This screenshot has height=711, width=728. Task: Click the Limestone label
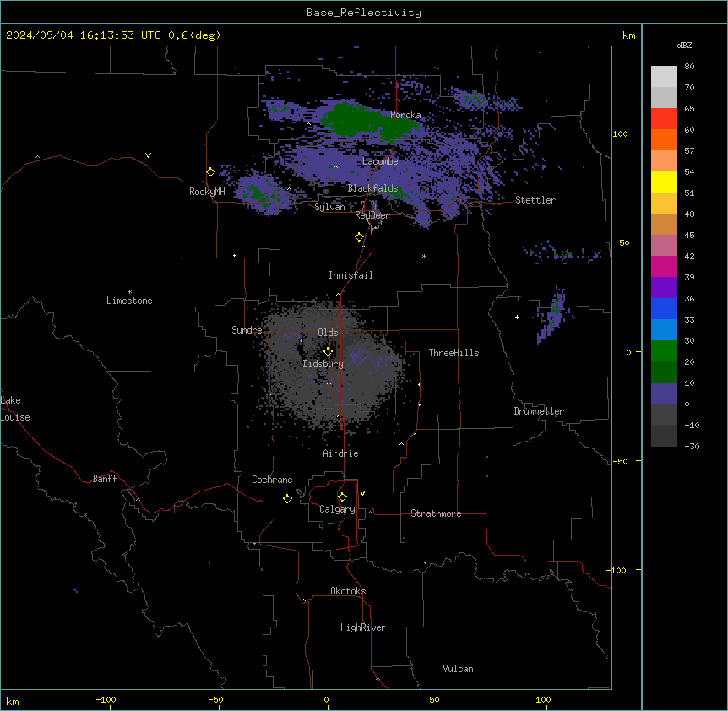coord(129,301)
